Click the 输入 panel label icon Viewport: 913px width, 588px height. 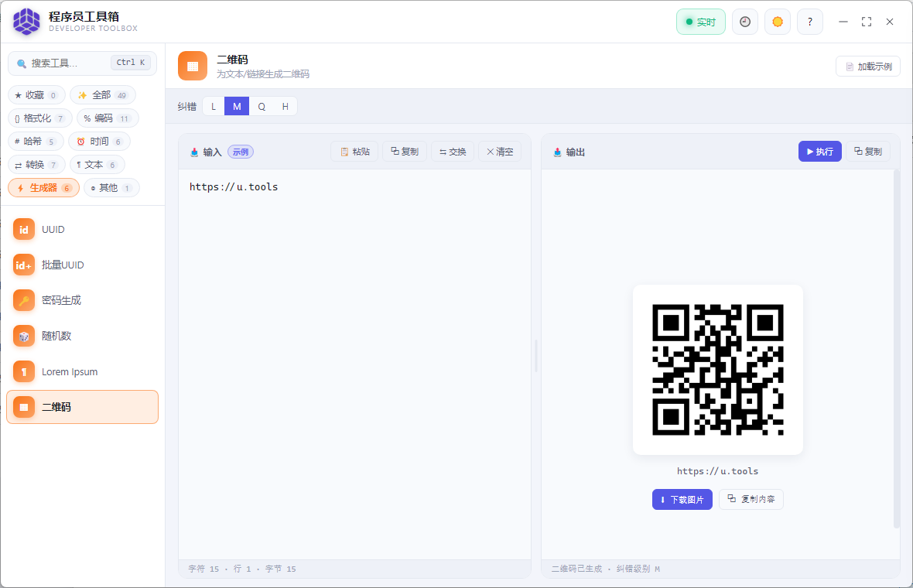coord(194,152)
